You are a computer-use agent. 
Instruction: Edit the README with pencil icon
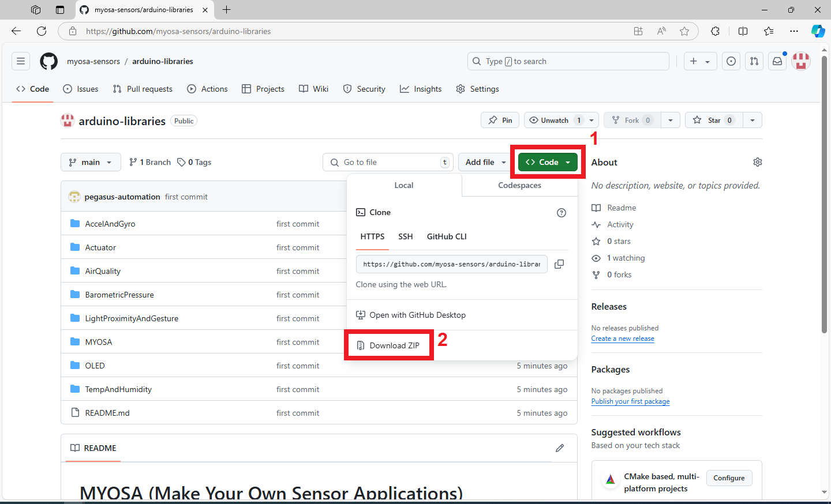(560, 448)
